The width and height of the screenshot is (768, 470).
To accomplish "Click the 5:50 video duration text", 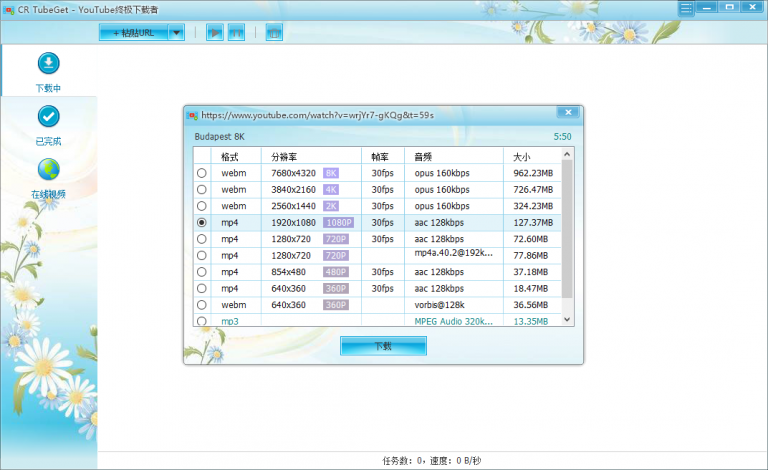I will coord(562,137).
